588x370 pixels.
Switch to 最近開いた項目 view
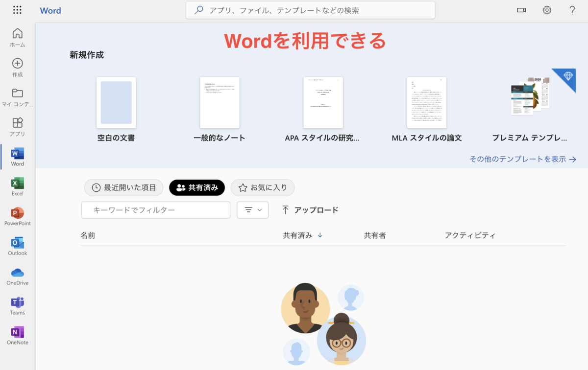(x=123, y=187)
